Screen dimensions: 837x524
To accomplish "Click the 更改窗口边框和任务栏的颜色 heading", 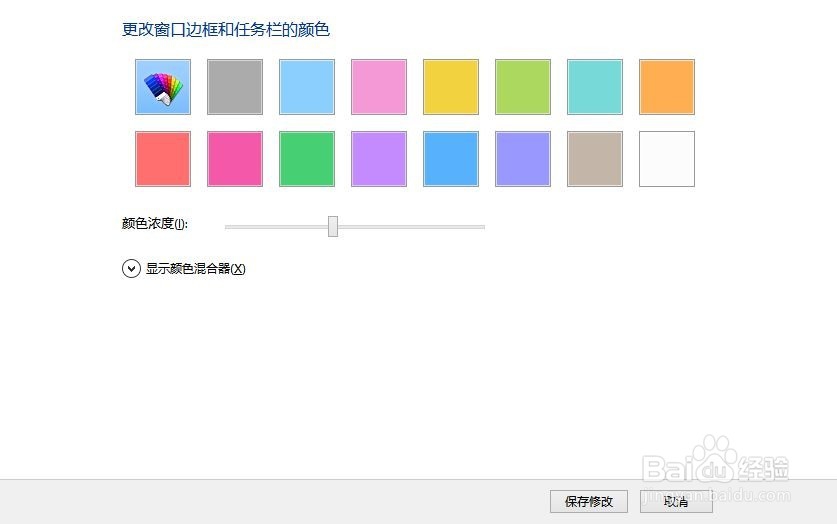I will pyautogui.click(x=226, y=29).
